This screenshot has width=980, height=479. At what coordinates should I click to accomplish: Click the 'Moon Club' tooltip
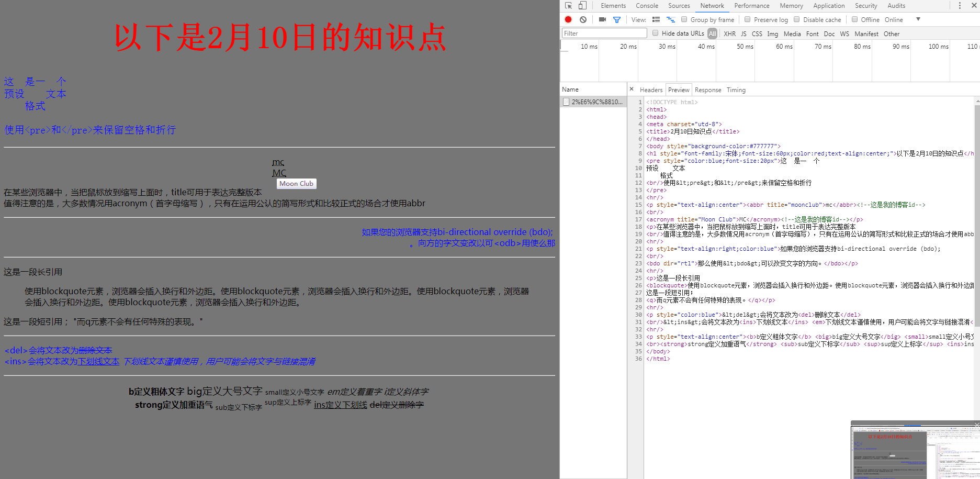(x=296, y=184)
